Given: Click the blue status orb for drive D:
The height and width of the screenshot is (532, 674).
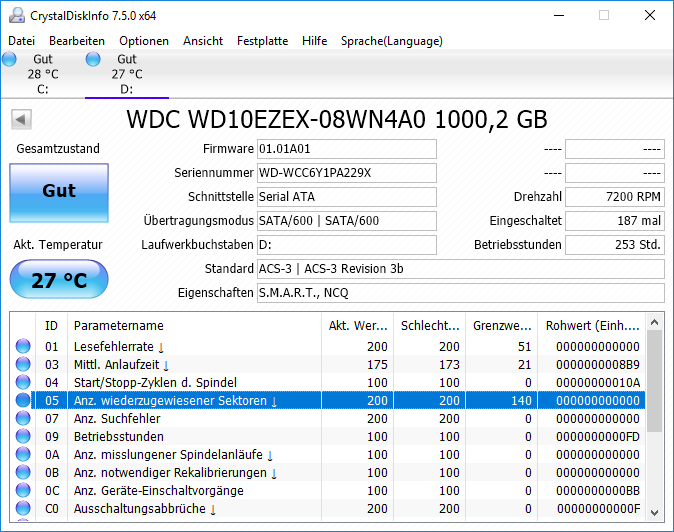Looking at the screenshot, I should [93, 59].
